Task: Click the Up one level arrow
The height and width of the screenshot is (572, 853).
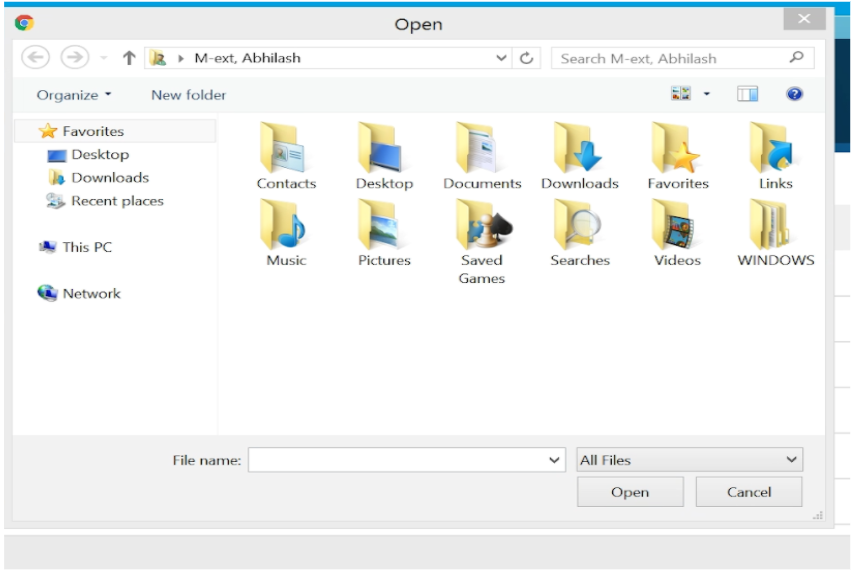Action: [129, 58]
